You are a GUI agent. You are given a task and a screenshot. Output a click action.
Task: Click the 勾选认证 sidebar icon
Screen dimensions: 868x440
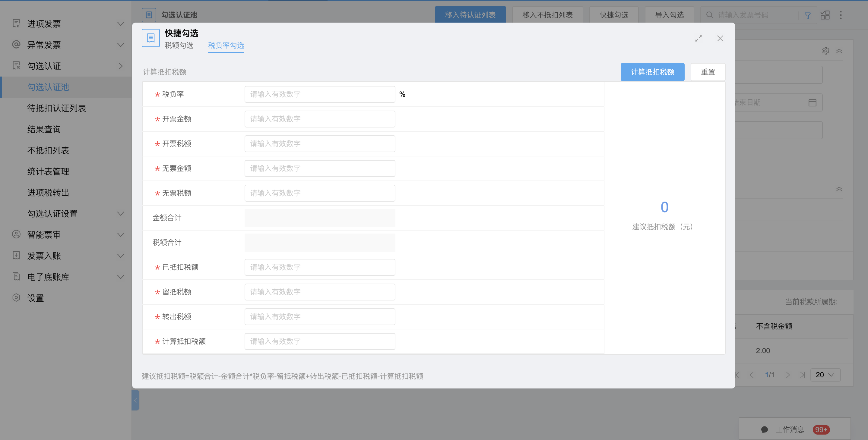coord(16,66)
